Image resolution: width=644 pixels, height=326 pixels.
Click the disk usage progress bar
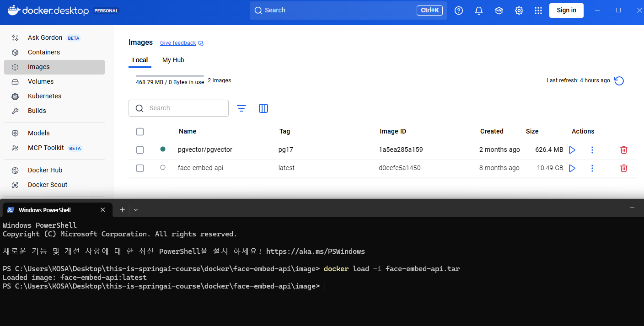170,76
